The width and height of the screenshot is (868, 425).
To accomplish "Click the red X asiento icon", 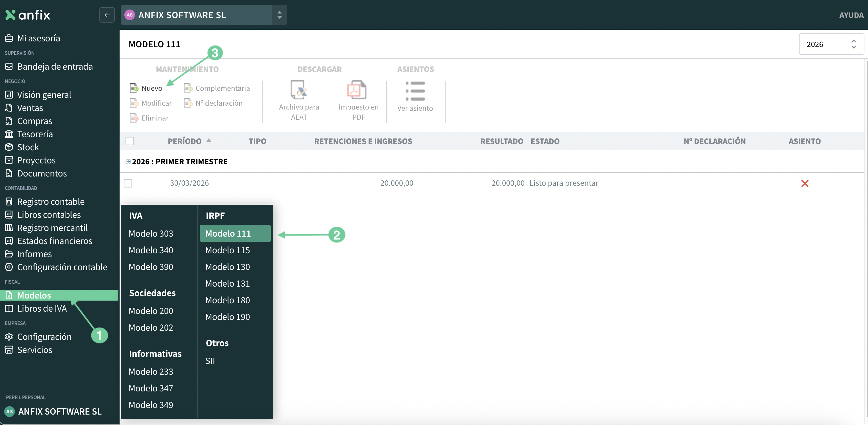I will 805,183.
